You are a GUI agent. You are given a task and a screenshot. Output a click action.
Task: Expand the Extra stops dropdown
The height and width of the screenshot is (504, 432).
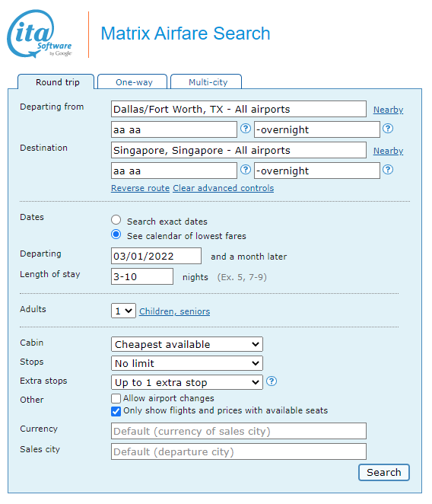click(187, 382)
